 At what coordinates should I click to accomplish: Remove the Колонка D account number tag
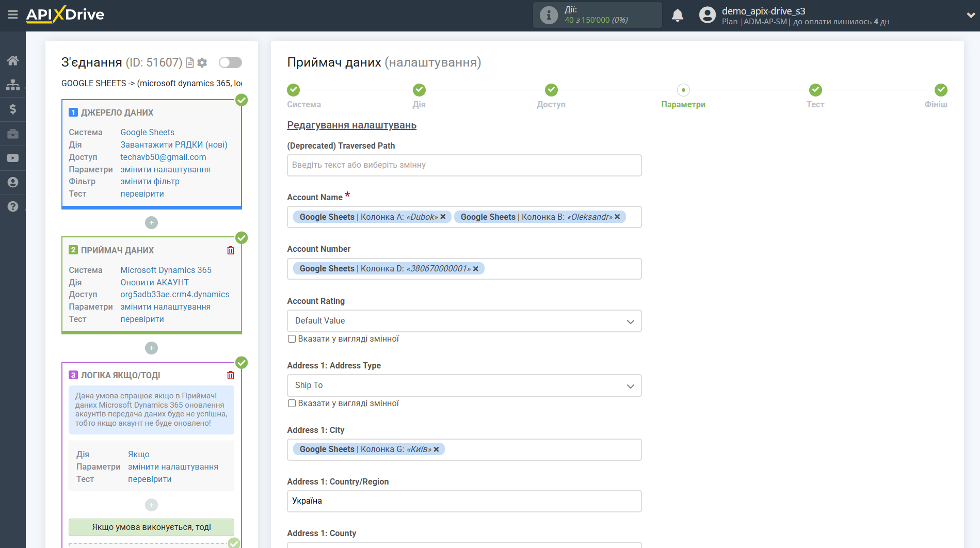tap(476, 268)
